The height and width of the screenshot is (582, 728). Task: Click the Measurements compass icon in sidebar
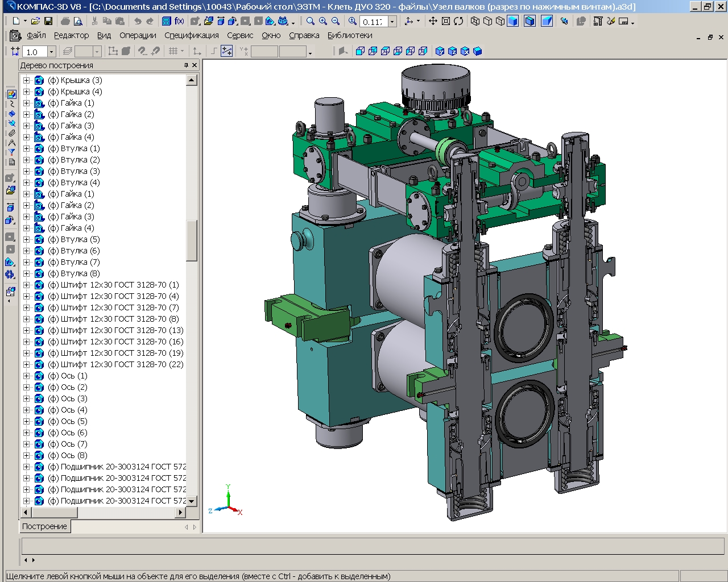[x=11, y=143]
